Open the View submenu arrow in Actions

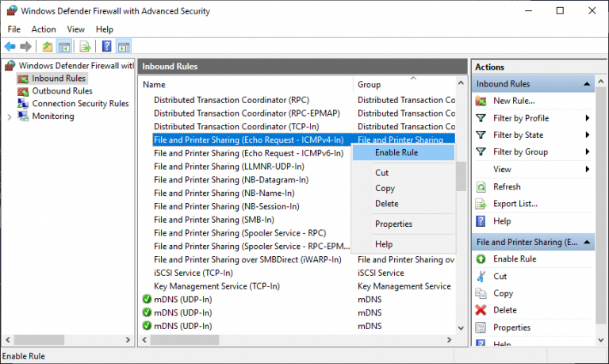pyautogui.click(x=588, y=170)
